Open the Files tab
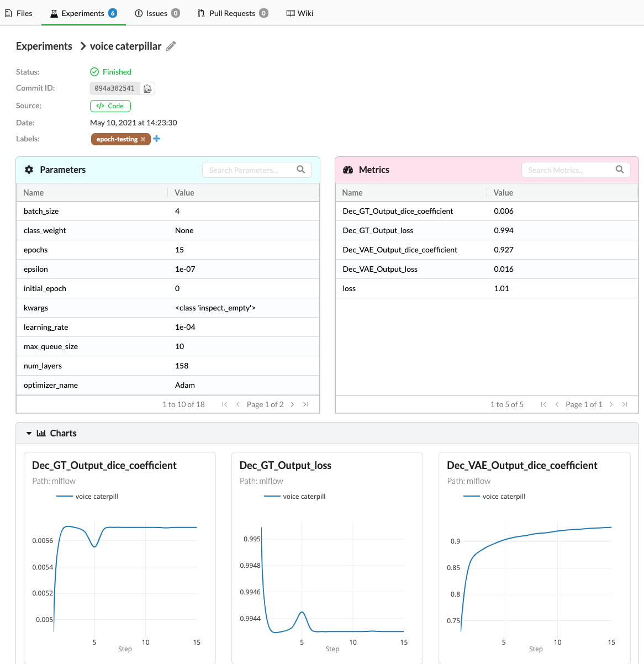This screenshot has height=664, width=644. [19, 13]
